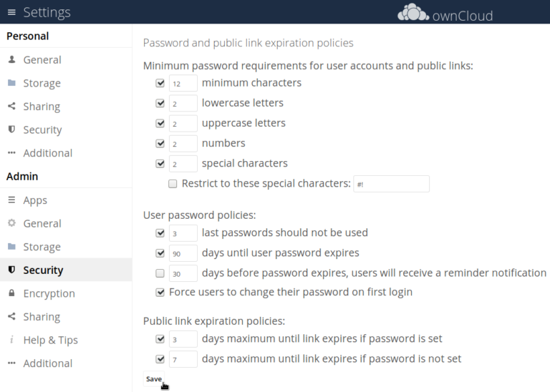Click link expiry days field showing 7
The width and height of the screenshot is (550, 392).
pos(183,359)
